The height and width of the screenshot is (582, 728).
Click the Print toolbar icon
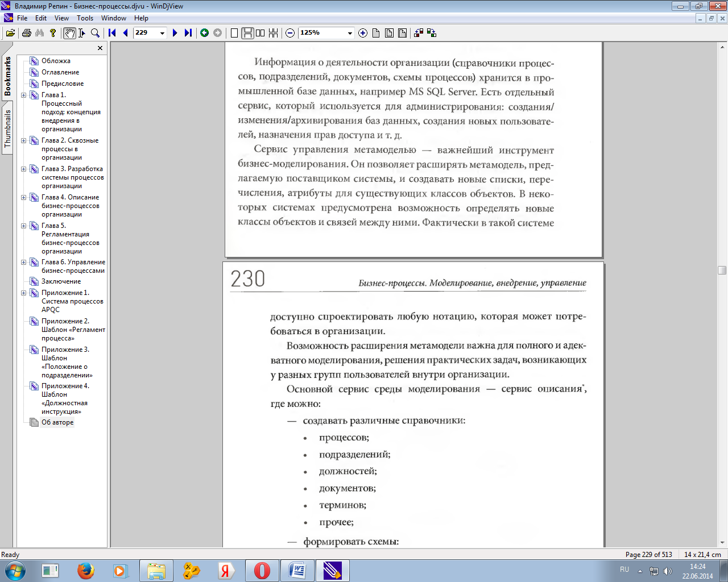(26, 33)
